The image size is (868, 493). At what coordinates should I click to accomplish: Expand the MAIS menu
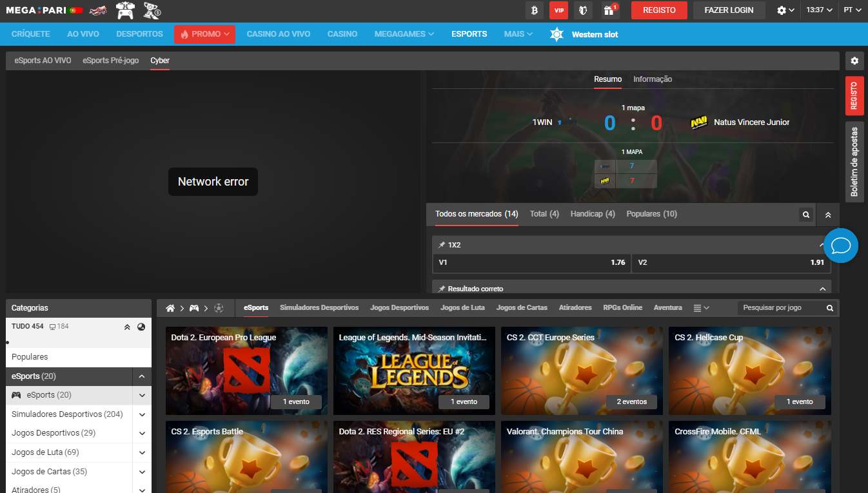518,34
